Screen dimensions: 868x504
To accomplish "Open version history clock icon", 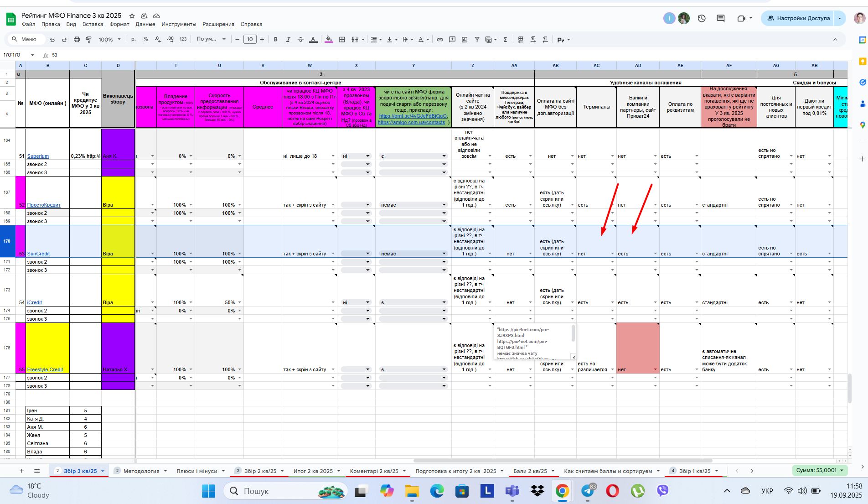I will [x=702, y=18].
